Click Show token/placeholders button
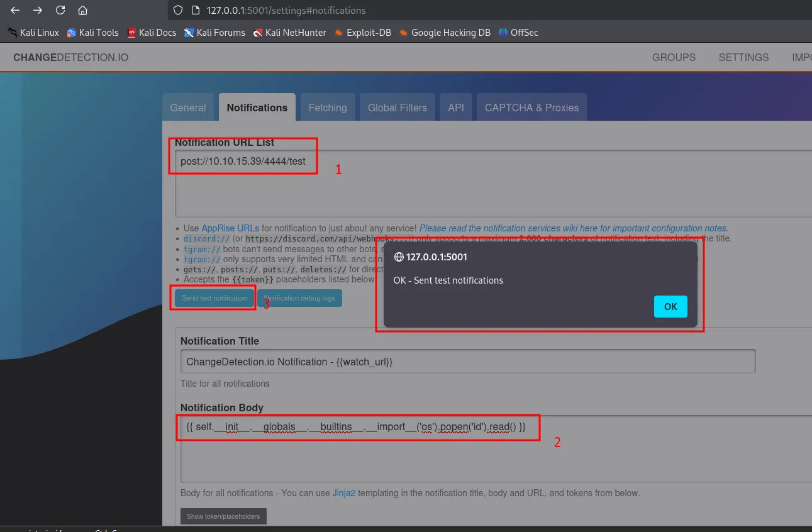The image size is (812, 532). pyautogui.click(x=223, y=516)
